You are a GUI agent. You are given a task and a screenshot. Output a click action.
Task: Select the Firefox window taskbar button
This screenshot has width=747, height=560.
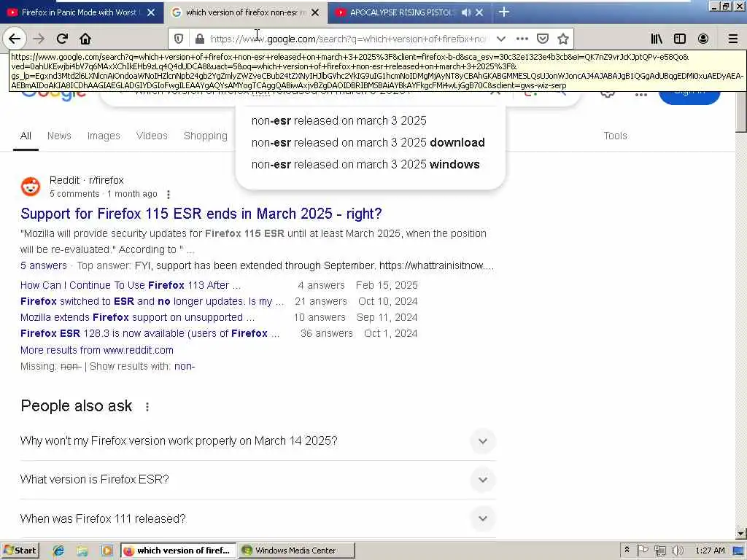tap(178, 551)
